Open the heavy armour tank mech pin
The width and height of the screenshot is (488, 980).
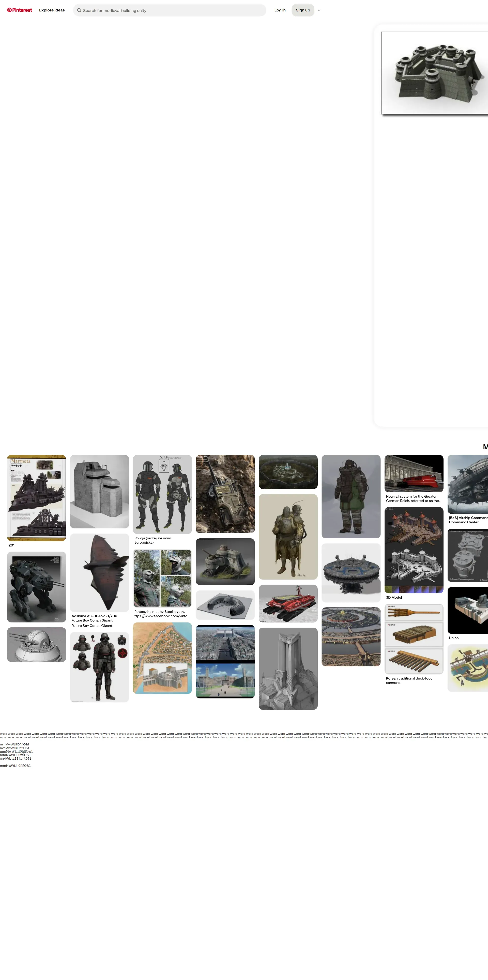click(37, 587)
